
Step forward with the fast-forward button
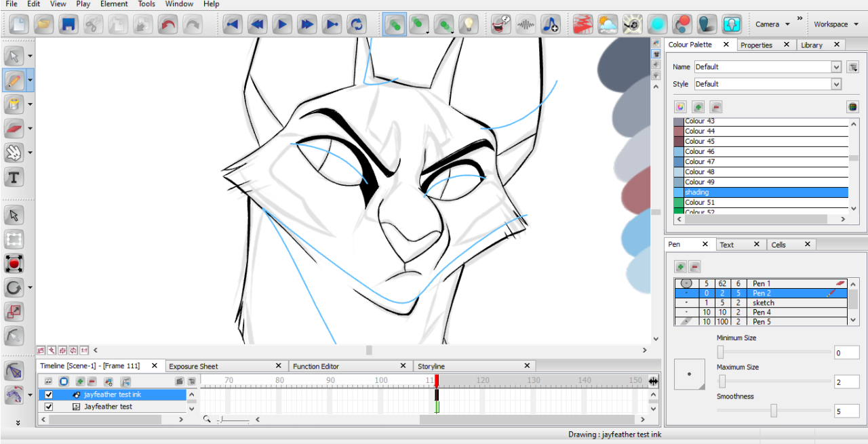[307, 25]
